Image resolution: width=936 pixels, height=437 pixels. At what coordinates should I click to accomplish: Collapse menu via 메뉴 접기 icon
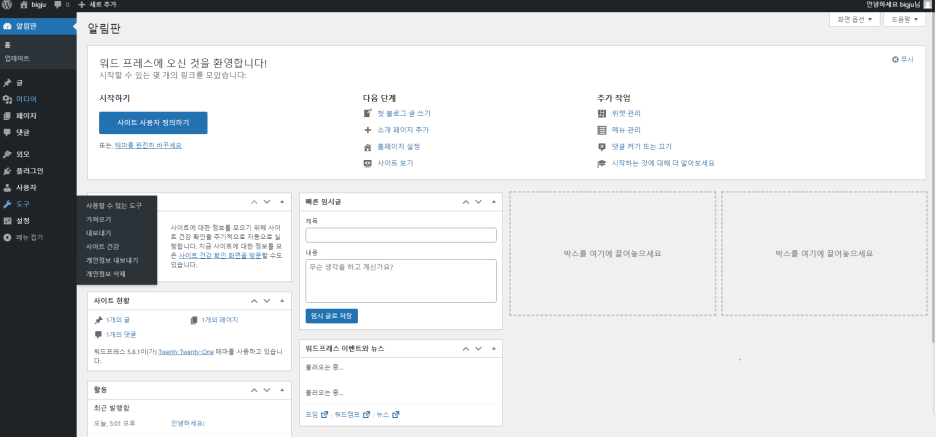(x=7, y=238)
